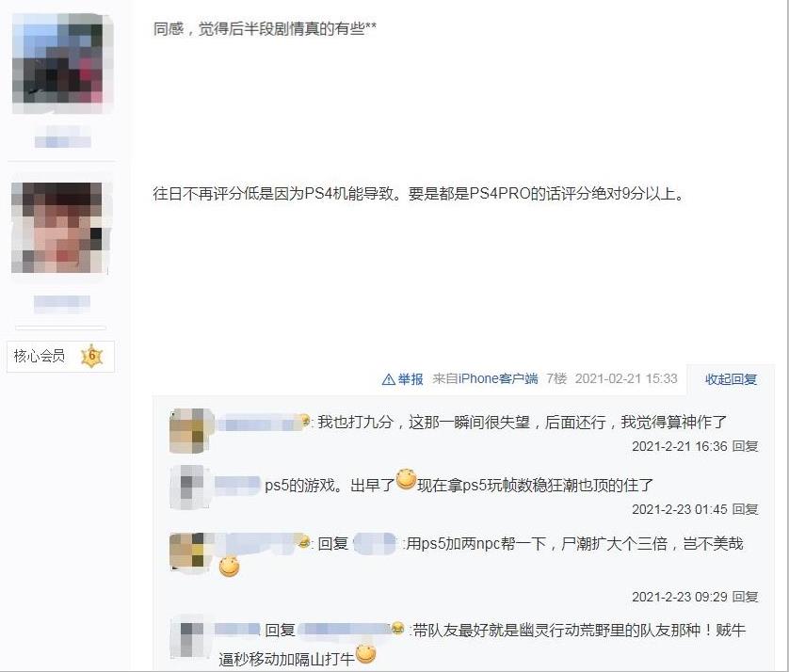This screenshot has height=672, width=789.
Task: Collapse replies via 收起回复
Action: click(732, 379)
